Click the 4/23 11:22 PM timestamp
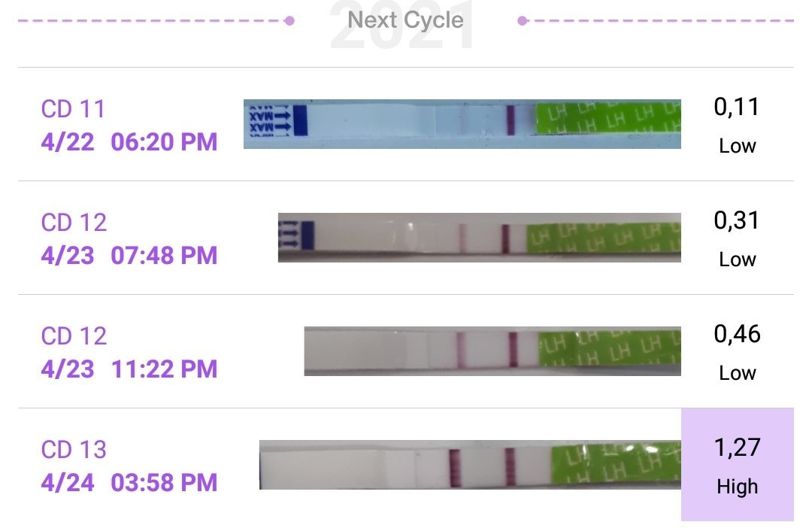 129,369
